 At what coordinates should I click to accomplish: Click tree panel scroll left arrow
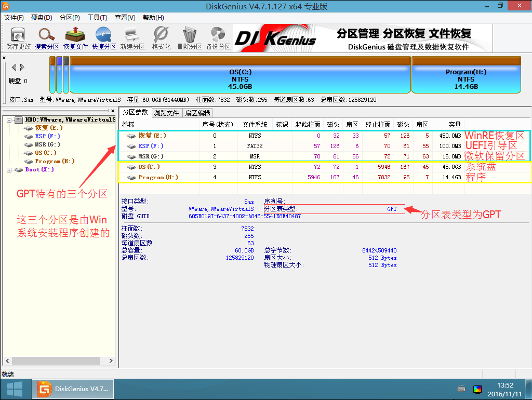7,361
